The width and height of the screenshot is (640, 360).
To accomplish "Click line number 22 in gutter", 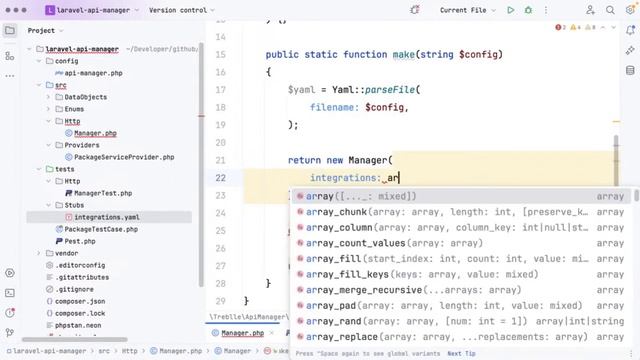I will tap(220, 178).
